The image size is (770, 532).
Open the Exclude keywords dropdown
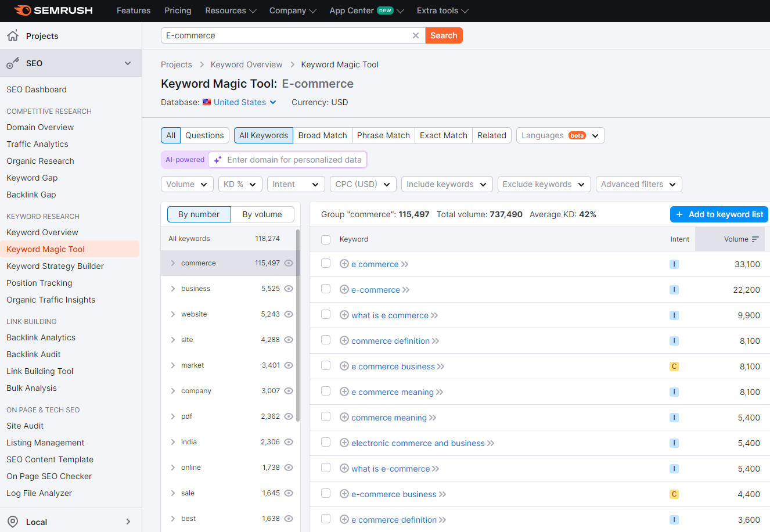[x=544, y=184]
